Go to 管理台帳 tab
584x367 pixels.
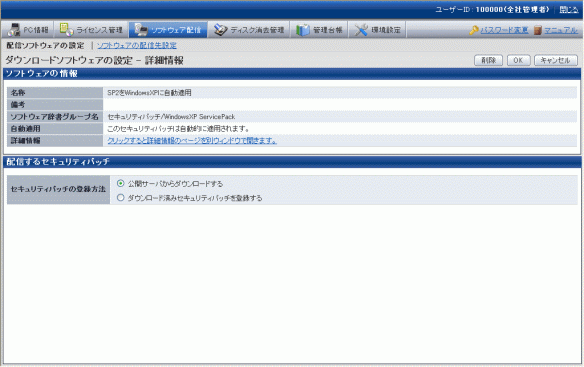click(x=319, y=30)
